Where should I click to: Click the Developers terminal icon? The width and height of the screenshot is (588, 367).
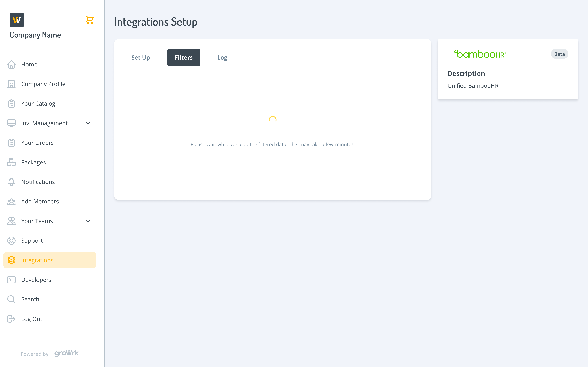click(x=11, y=280)
